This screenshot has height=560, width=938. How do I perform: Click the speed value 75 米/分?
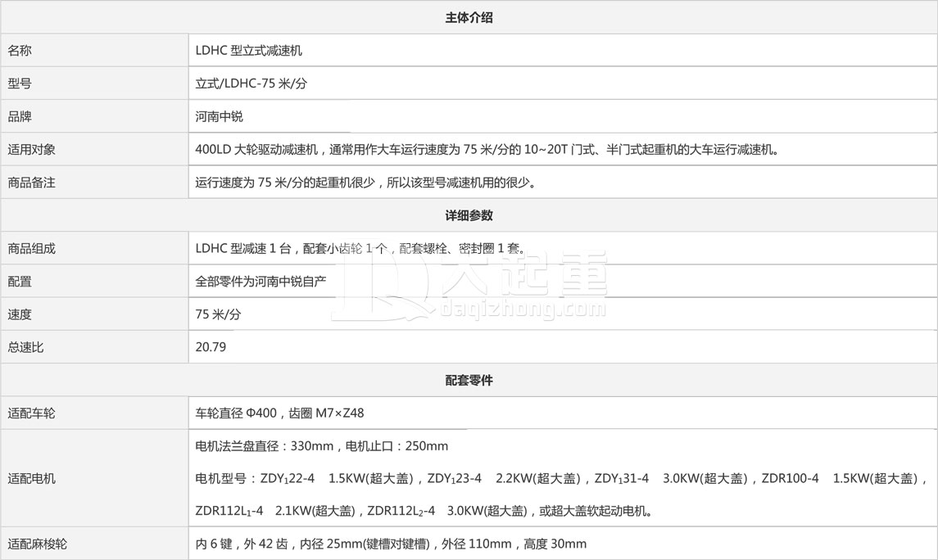[x=218, y=314]
